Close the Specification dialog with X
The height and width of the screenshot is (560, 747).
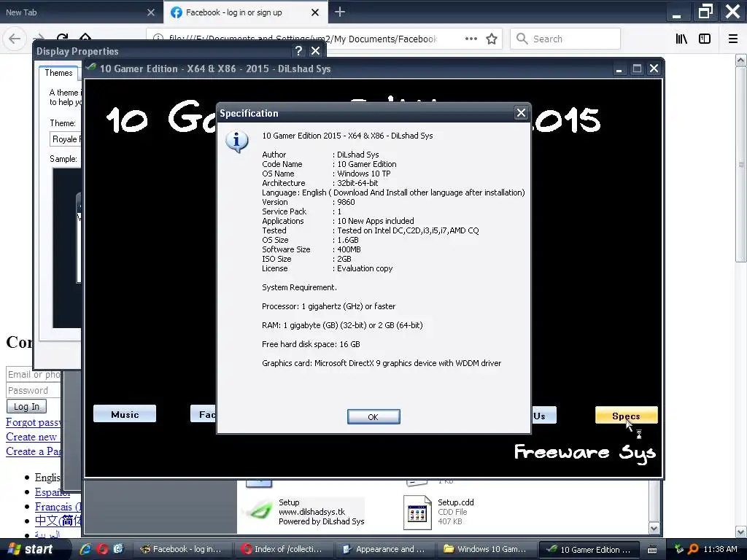pyautogui.click(x=521, y=113)
